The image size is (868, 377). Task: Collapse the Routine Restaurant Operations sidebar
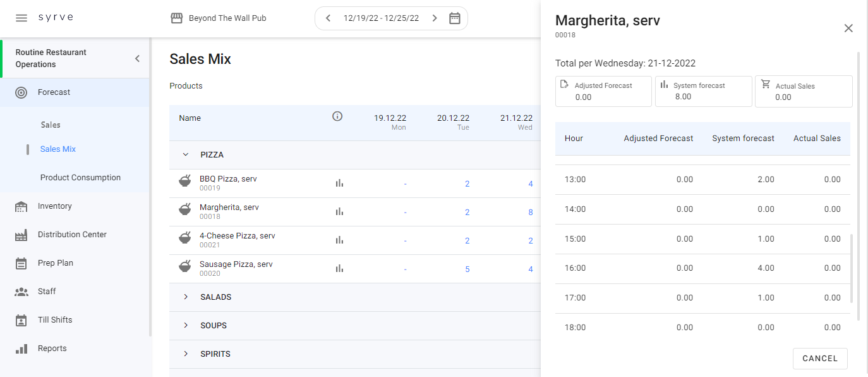tap(137, 59)
